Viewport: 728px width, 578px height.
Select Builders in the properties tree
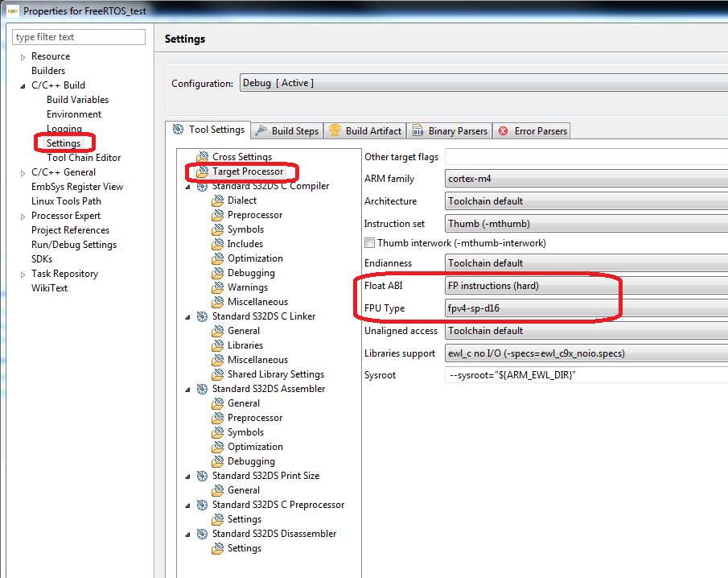coord(48,71)
